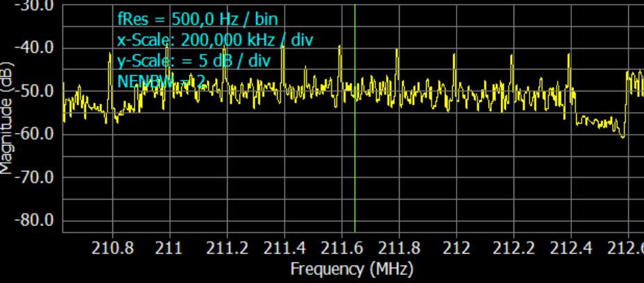Click the Frequency (MHz) axis title
This screenshot has height=283, width=644.
tap(351, 268)
